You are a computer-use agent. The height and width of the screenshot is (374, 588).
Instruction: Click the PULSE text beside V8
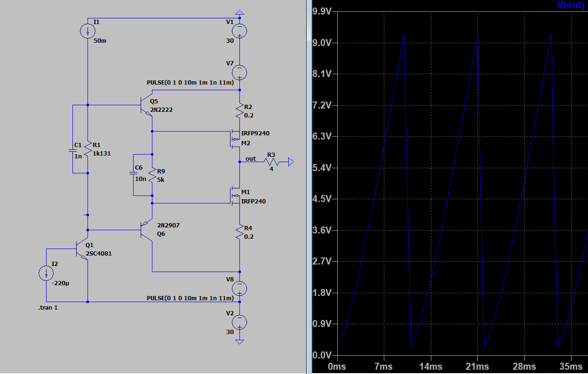190,298
